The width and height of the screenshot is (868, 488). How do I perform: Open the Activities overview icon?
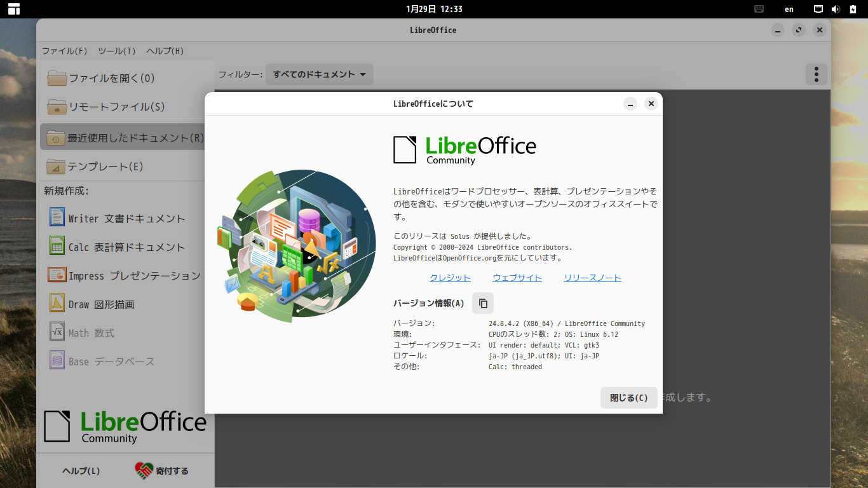tap(13, 9)
